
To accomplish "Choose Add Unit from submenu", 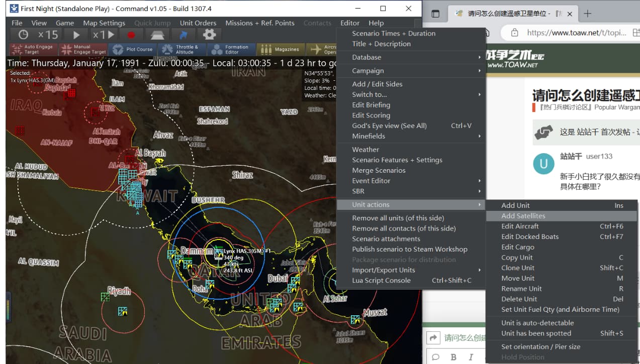I will click(x=562, y=205).
